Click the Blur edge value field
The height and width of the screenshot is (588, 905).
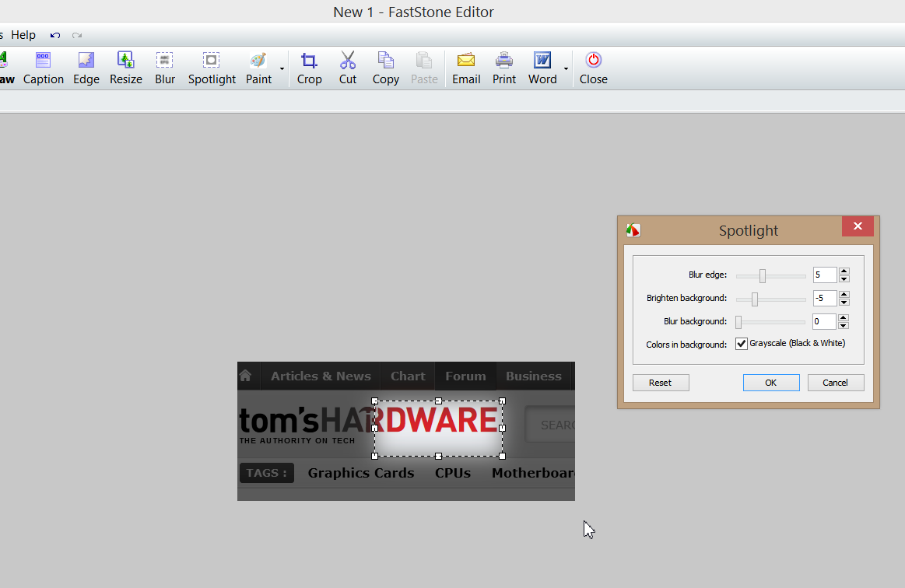point(824,275)
